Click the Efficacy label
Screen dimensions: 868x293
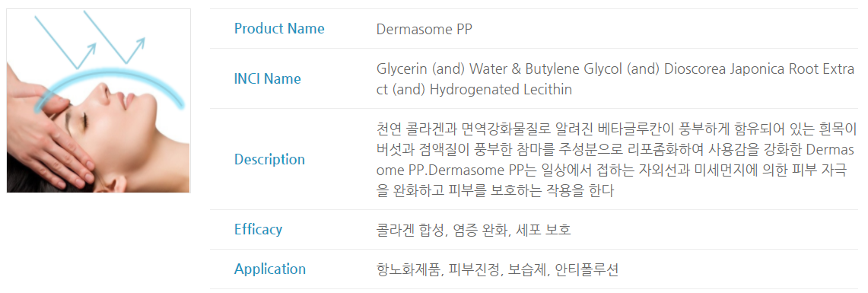pyautogui.click(x=258, y=229)
